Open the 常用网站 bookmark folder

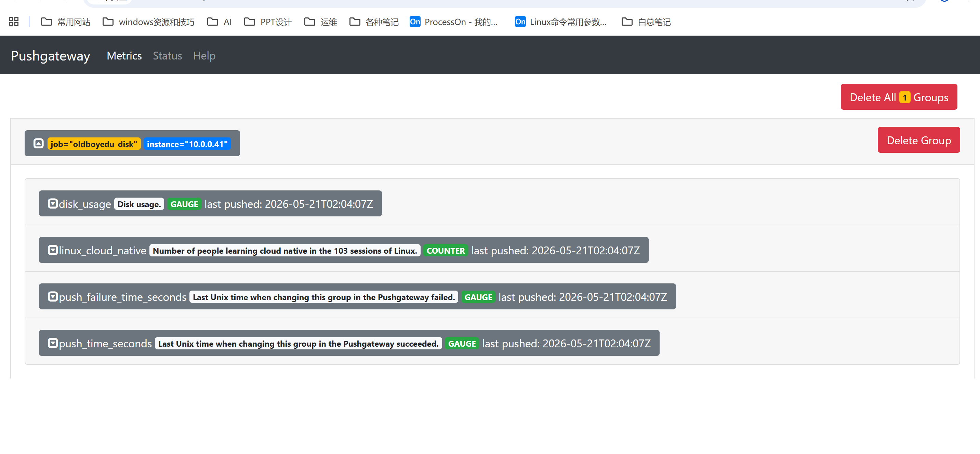[65, 22]
